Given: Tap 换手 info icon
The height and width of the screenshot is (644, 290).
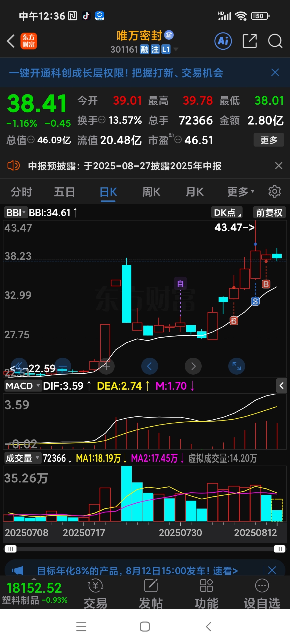Looking at the screenshot, I should (102, 120).
